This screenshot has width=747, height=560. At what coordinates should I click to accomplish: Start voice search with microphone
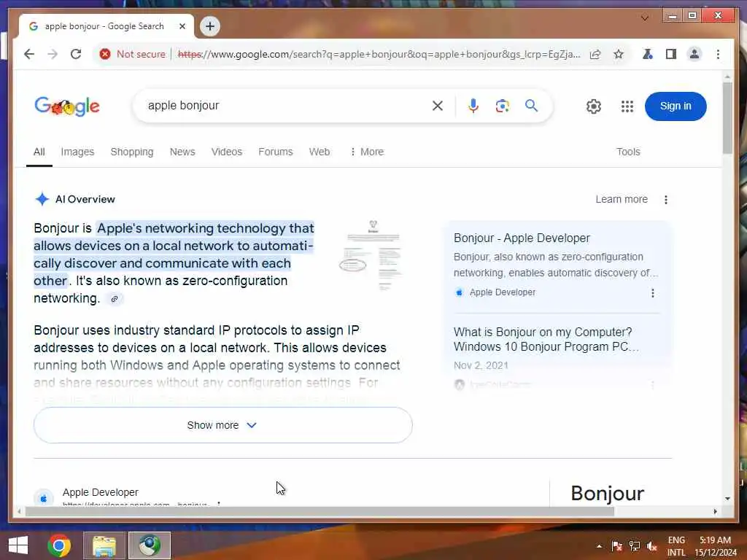[473, 106]
